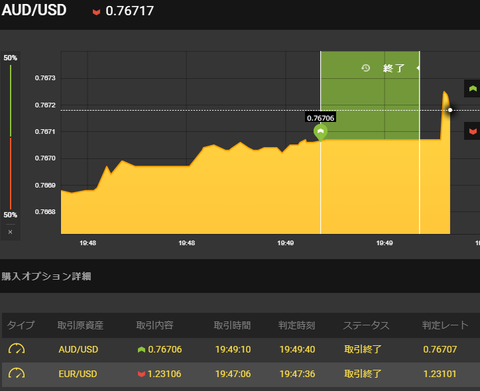Click trade time 19:49:10
The image size is (480, 391).
(x=233, y=349)
